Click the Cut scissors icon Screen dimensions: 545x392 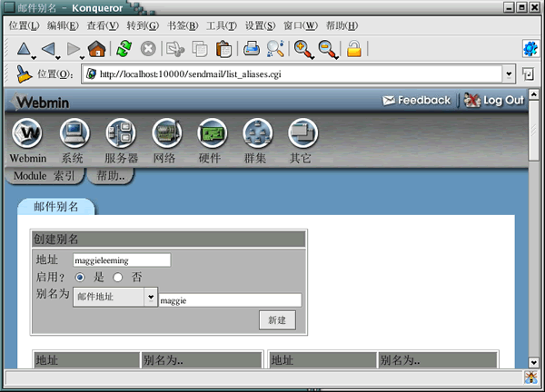(175, 49)
